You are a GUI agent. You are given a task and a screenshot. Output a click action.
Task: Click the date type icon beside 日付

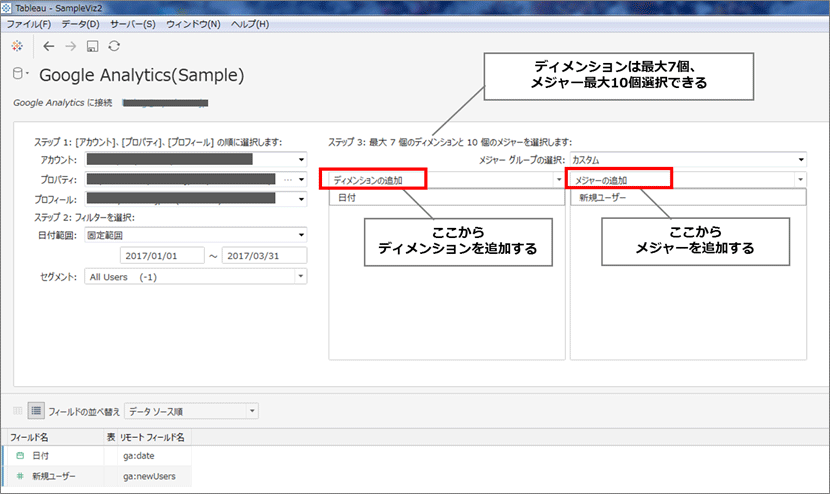(20, 455)
